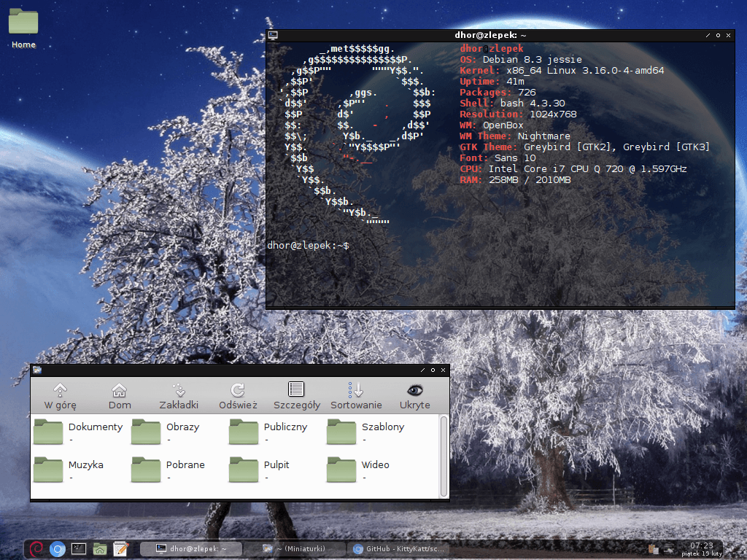Close the file manager window
This screenshot has width=747, height=560.
click(x=443, y=370)
